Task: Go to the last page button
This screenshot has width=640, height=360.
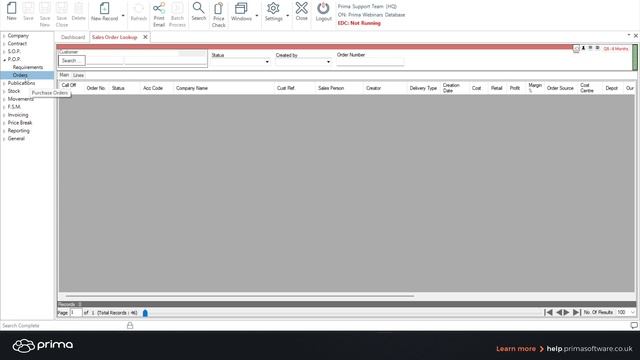Action: [x=576, y=312]
